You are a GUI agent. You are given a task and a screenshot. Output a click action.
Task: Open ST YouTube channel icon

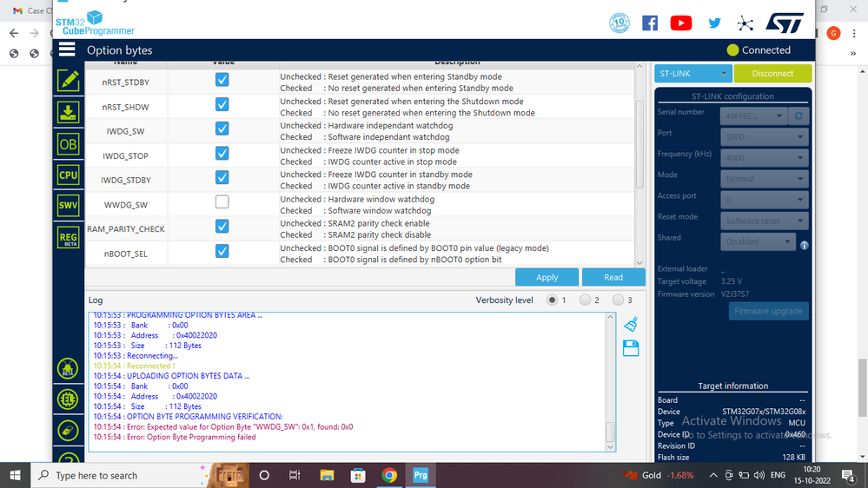point(681,23)
